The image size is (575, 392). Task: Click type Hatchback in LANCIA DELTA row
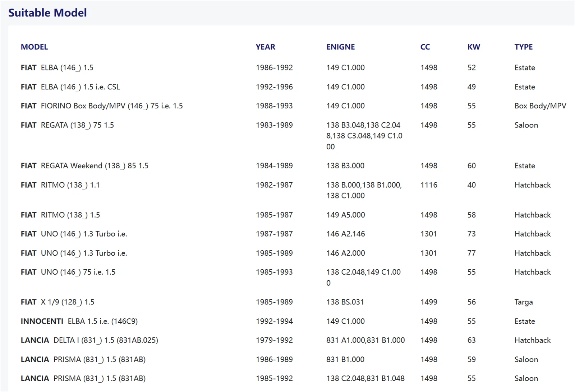[x=533, y=340]
